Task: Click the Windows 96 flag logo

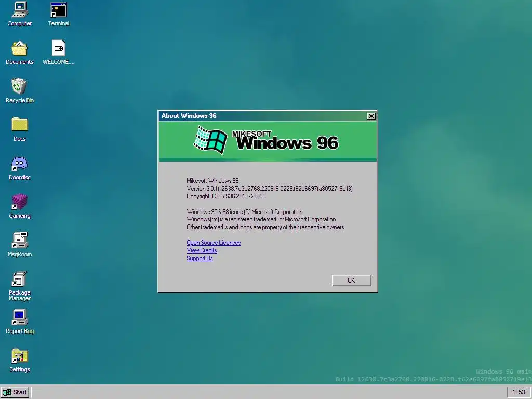Action: 210,140
